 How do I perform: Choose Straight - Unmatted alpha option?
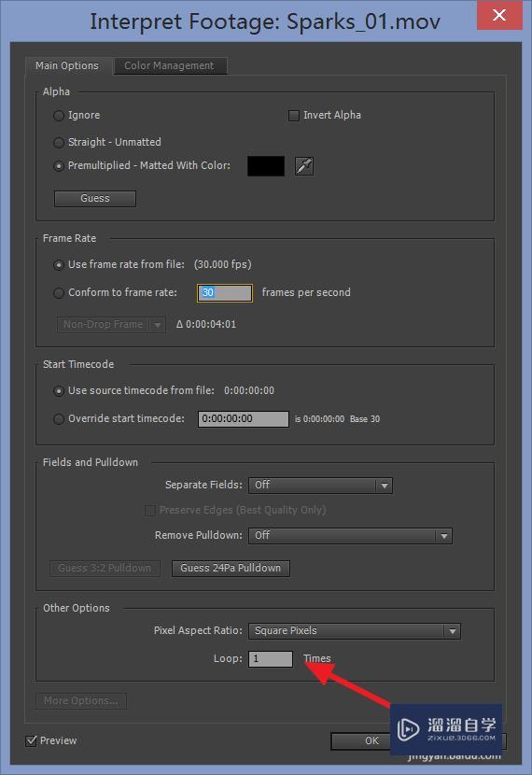coord(59,143)
